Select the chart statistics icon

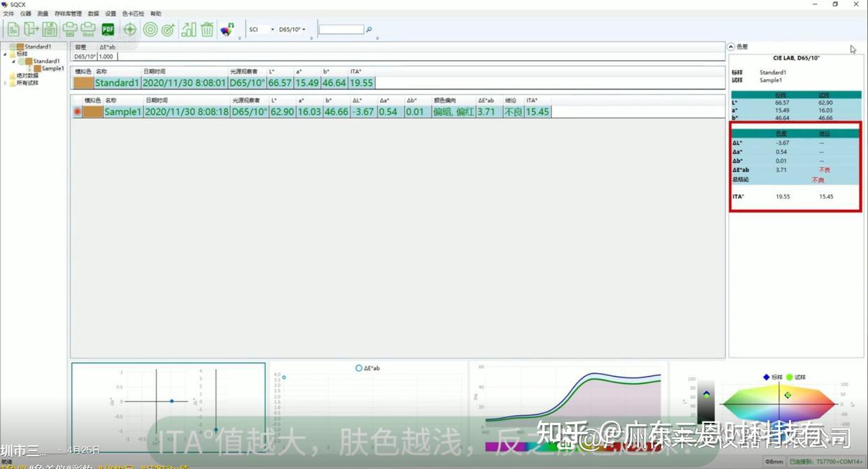pyautogui.click(x=189, y=29)
